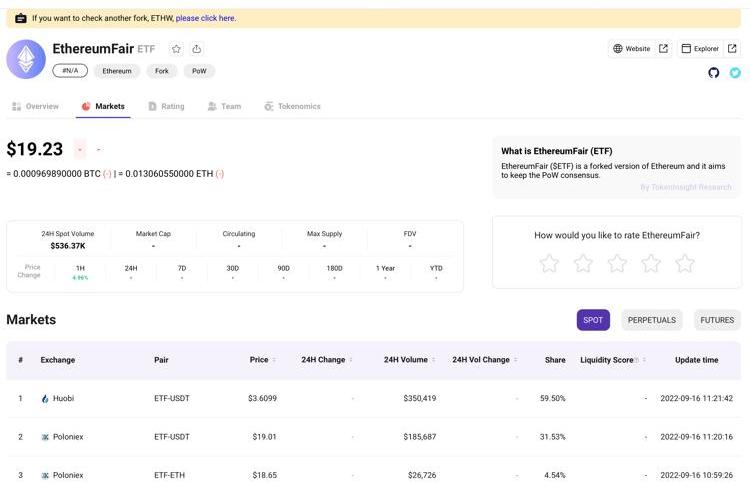Click the share icon next to ETF
Screen dimensions: 750x488
pos(197,49)
